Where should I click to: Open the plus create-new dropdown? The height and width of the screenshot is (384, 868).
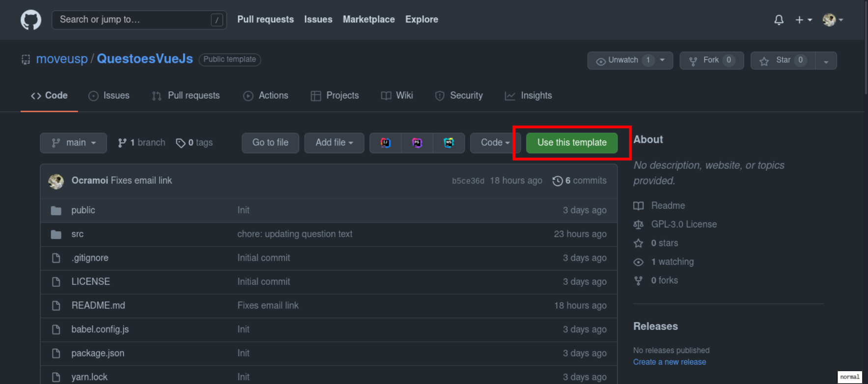[x=804, y=20]
